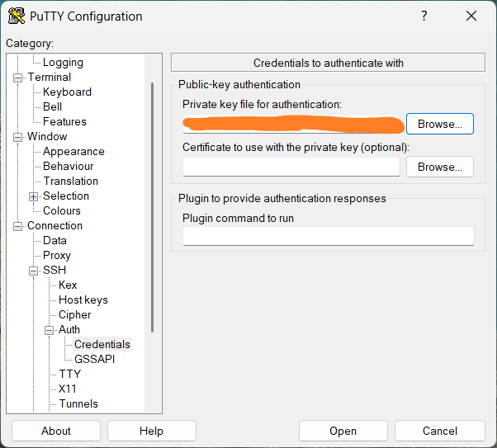Select the Window category
Viewport: 497px width, 448px height.
pos(47,137)
